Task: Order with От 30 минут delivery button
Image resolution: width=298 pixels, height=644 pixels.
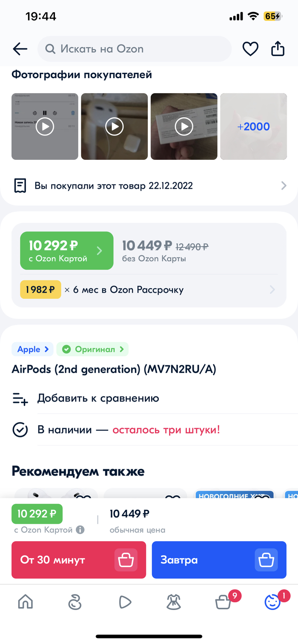Action: pos(79,560)
